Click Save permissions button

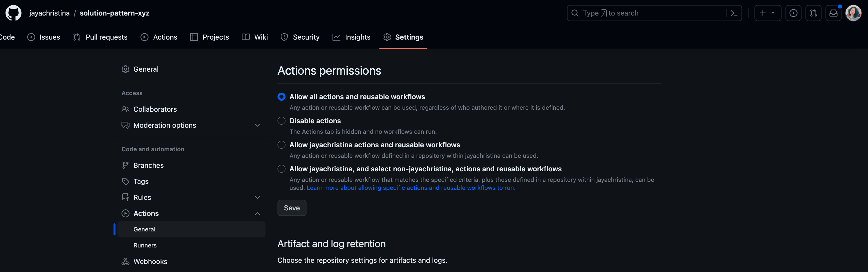(x=292, y=207)
